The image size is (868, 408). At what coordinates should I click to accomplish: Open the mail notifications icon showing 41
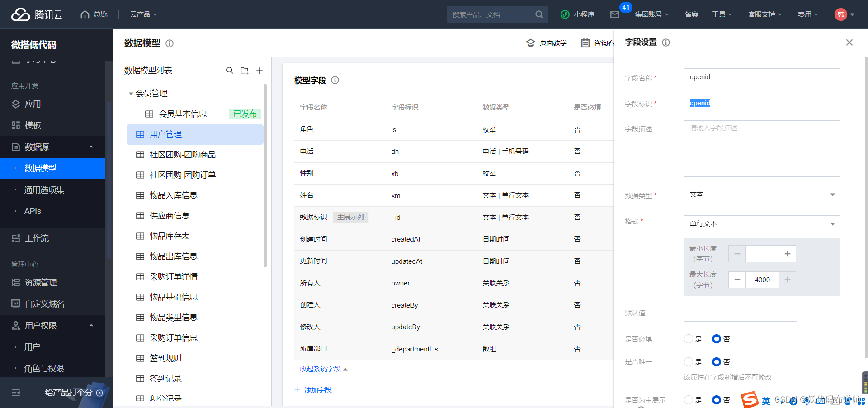615,14
